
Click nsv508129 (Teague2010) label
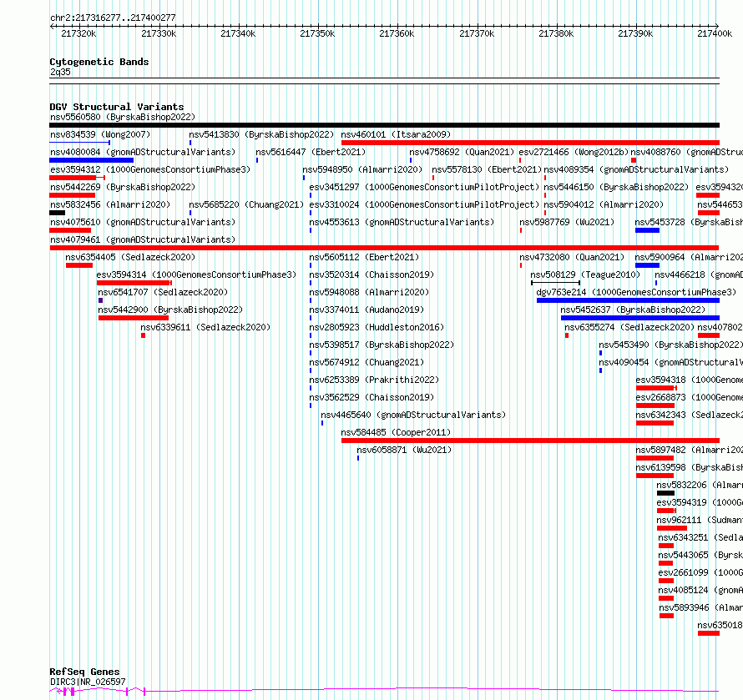[x=585, y=274]
